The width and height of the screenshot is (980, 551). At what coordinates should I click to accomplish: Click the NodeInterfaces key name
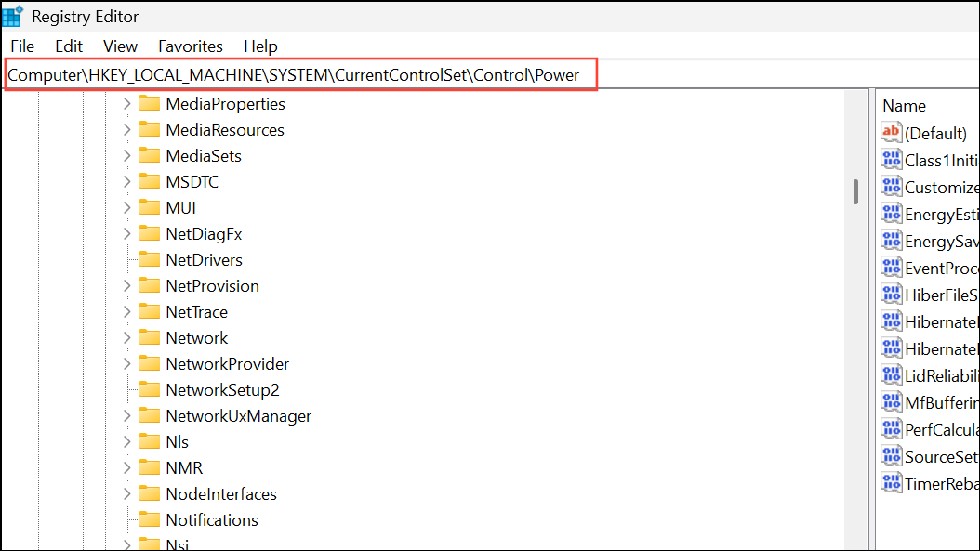[221, 493]
